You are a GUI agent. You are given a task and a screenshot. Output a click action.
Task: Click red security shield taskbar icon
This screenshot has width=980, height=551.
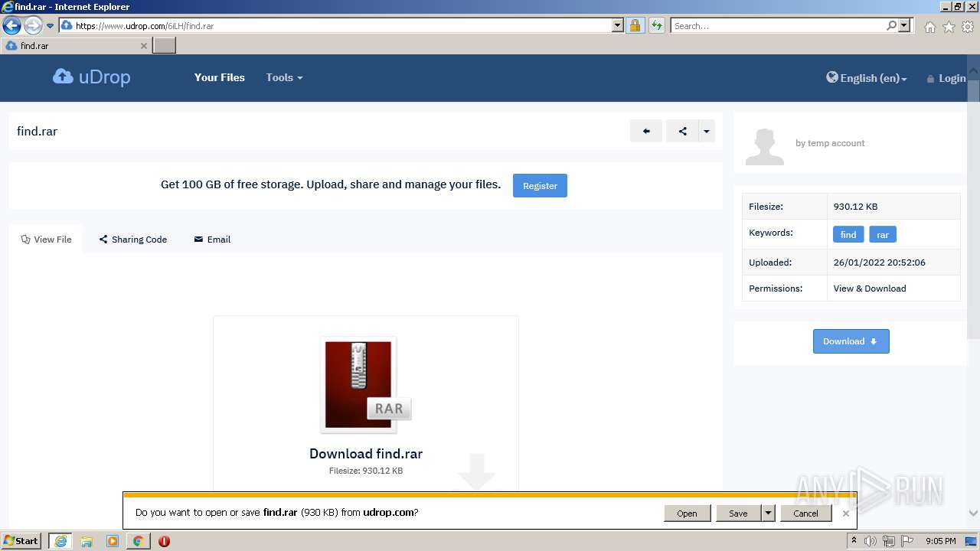coord(164,541)
